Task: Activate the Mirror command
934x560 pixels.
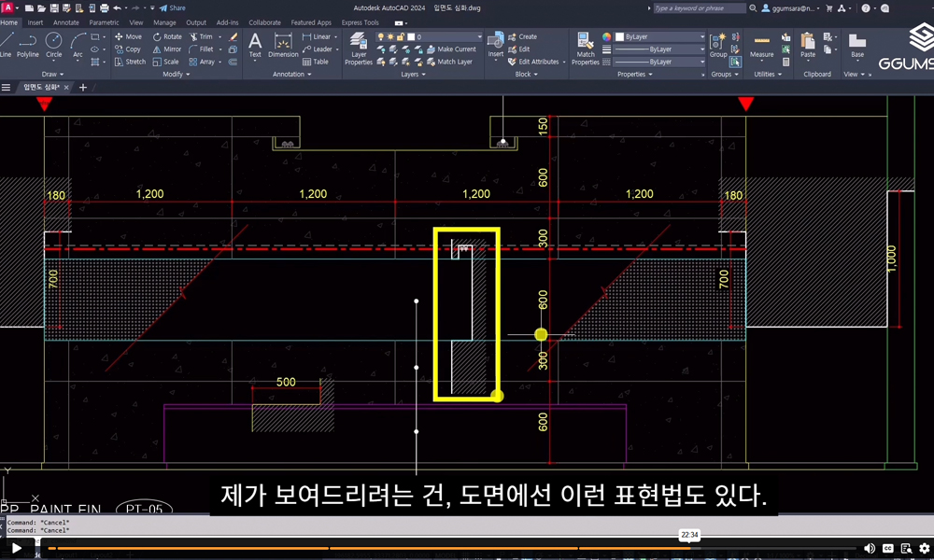Action: 167,49
